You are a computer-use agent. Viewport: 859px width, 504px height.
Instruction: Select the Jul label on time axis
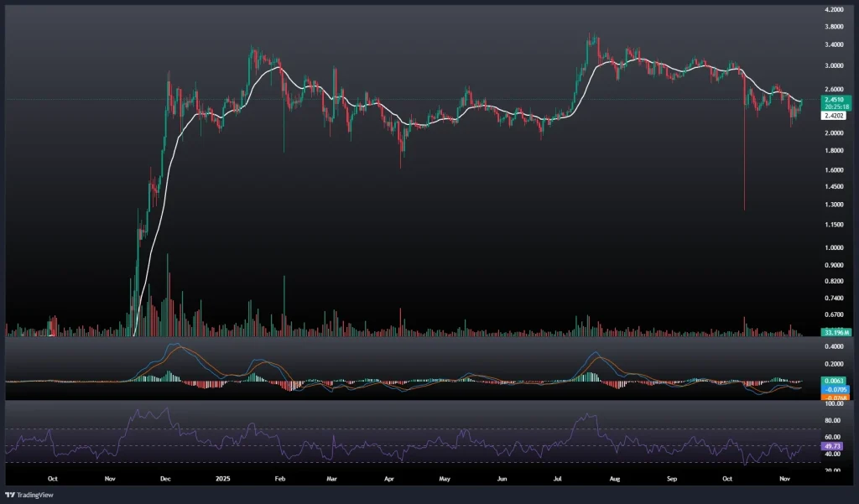point(558,479)
